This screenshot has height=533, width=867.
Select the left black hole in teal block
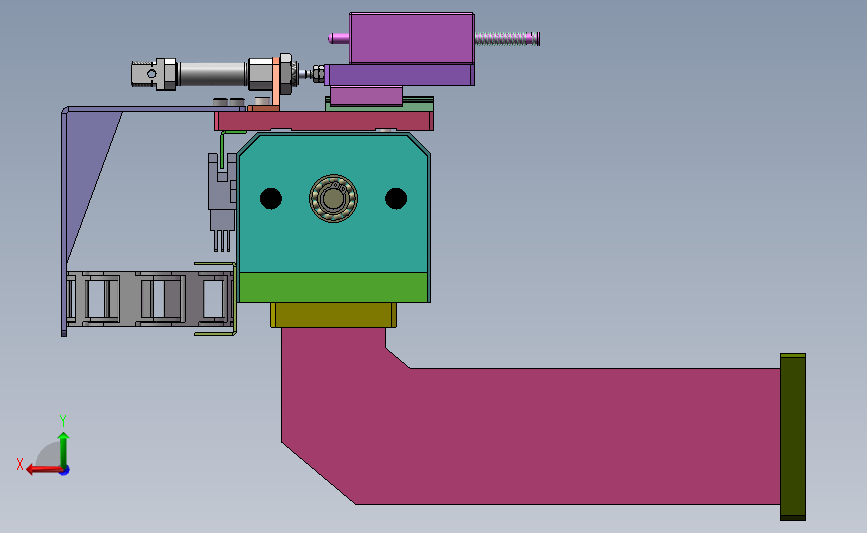coord(271,198)
